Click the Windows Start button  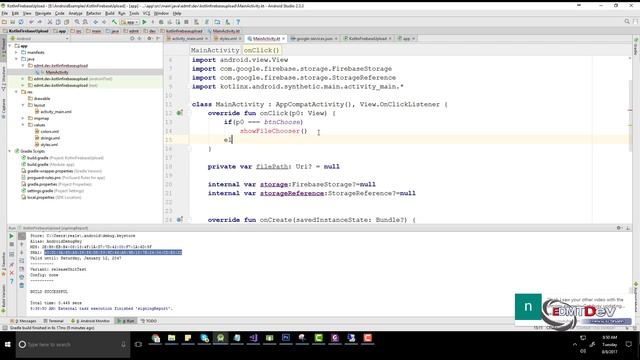pyautogui.click(x=8, y=344)
